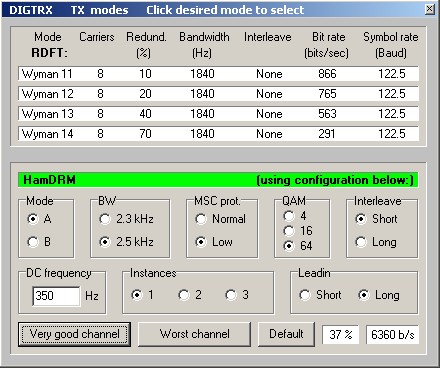Click the 37 % value box
Image resolution: width=440 pixels, height=368 pixels.
pyautogui.click(x=341, y=334)
